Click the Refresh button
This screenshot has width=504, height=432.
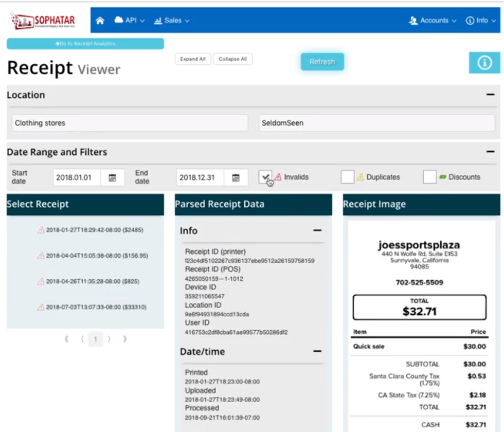click(x=322, y=61)
